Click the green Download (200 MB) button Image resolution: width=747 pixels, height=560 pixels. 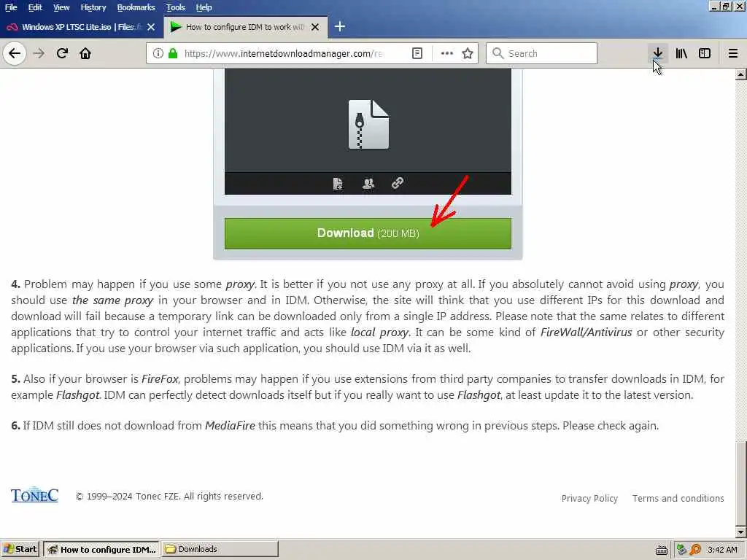pyautogui.click(x=368, y=233)
